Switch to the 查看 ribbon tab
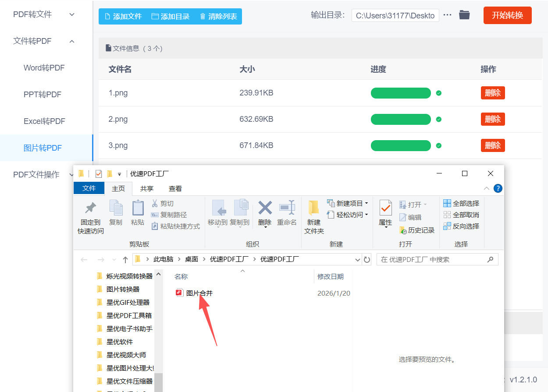Image resolution: width=548 pixels, height=392 pixels. pyautogui.click(x=175, y=189)
